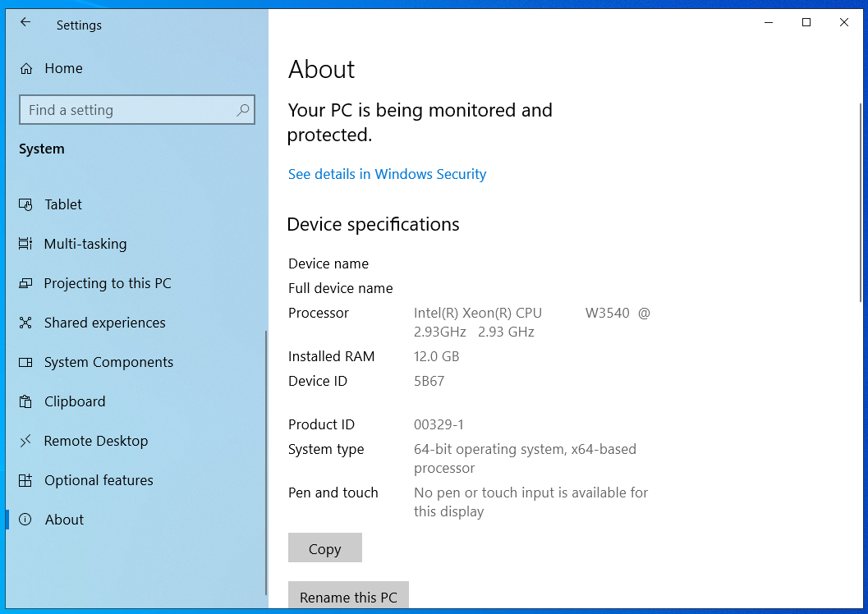Click the search magnifier icon
The image size is (868, 614).
pyautogui.click(x=242, y=110)
